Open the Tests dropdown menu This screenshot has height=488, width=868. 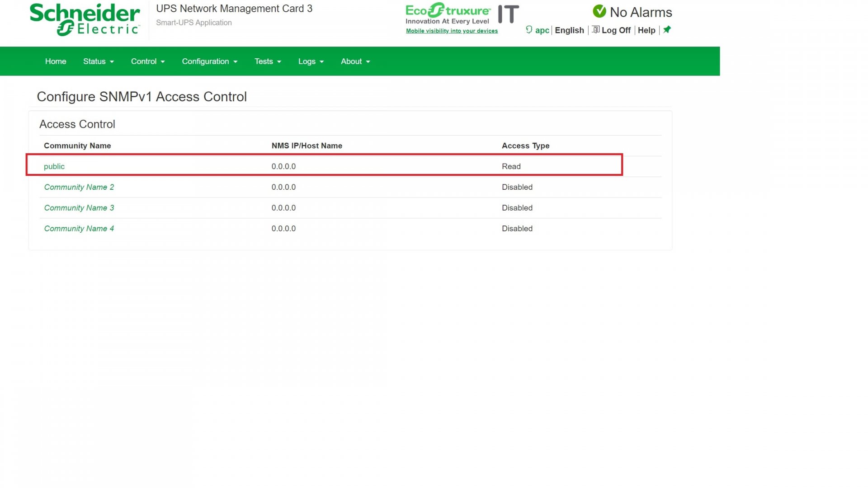click(x=268, y=61)
